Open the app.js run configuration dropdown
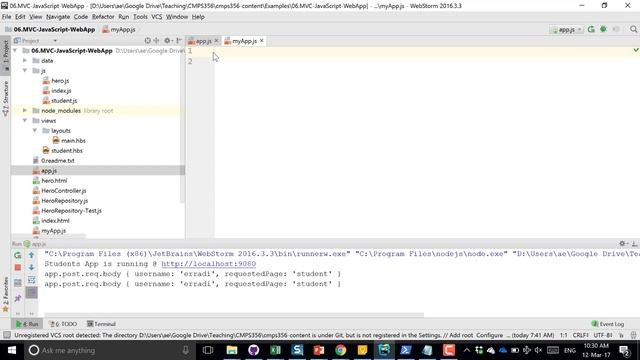 pos(567,30)
